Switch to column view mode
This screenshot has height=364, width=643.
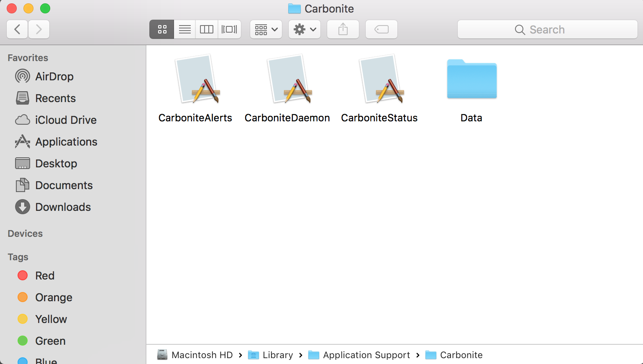(x=207, y=29)
